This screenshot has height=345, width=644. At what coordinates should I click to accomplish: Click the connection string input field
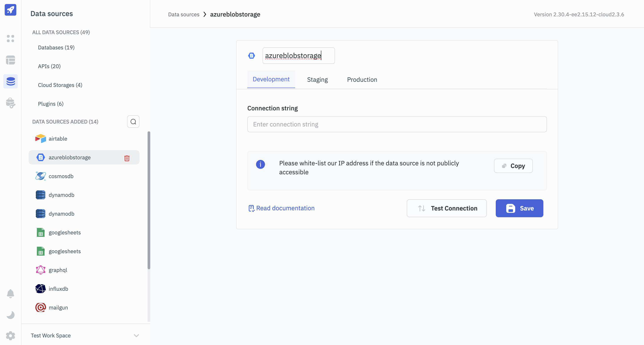(x=397, y=124)
